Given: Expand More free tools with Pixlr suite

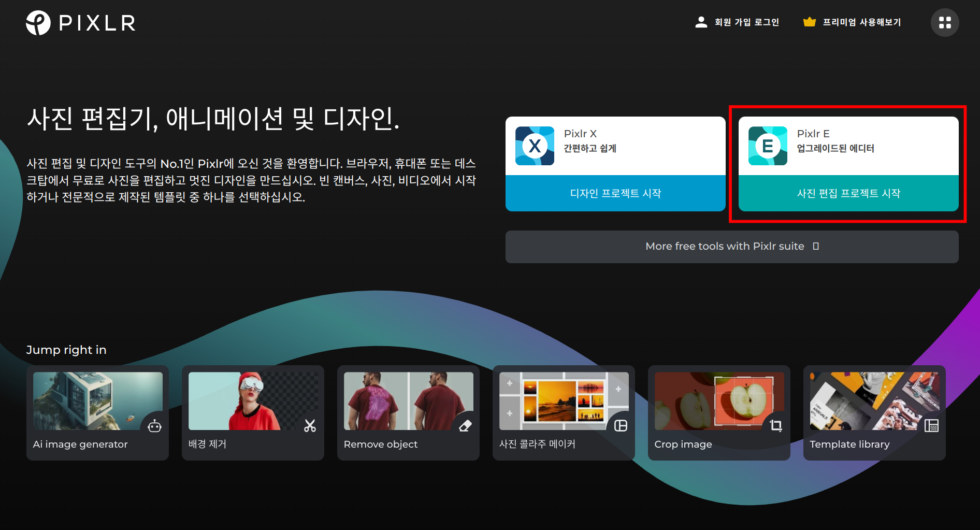Looking at the screenshot, I should [x=732, y=247].
